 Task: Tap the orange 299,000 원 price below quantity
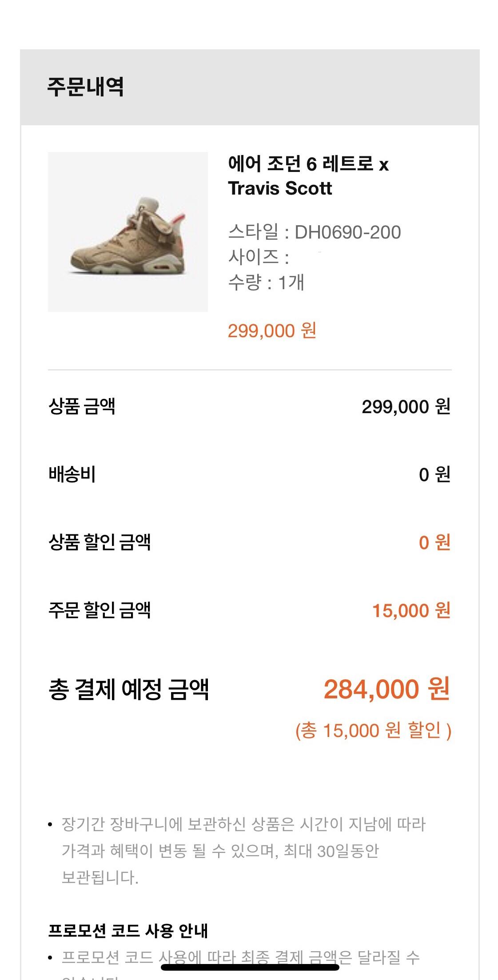(272, 331)
